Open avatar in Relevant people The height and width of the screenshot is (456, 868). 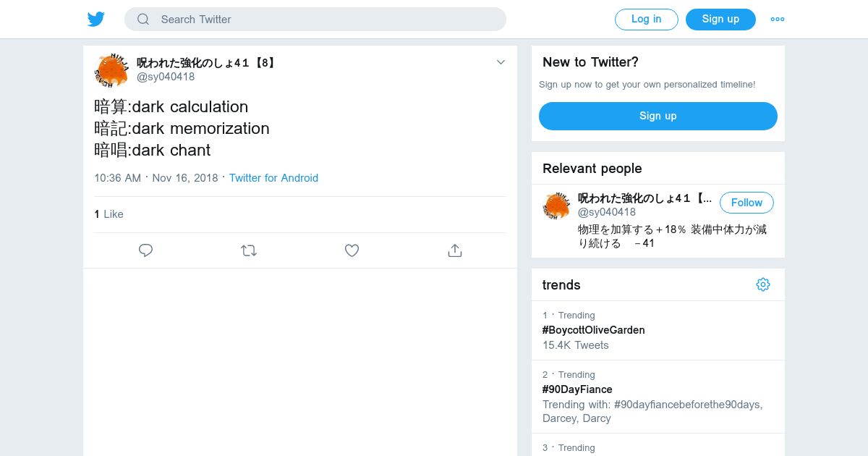click(556, 206)
